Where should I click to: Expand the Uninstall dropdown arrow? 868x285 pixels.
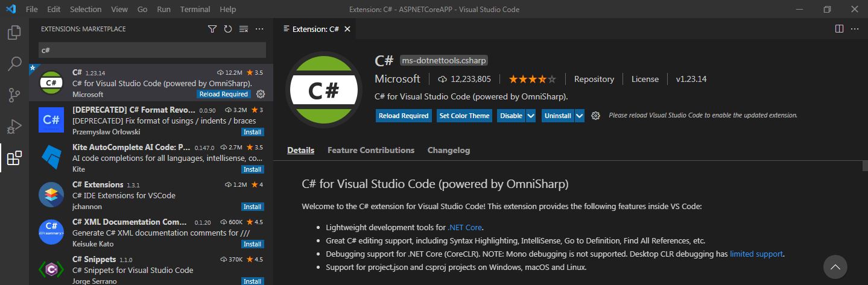point(580,116)
